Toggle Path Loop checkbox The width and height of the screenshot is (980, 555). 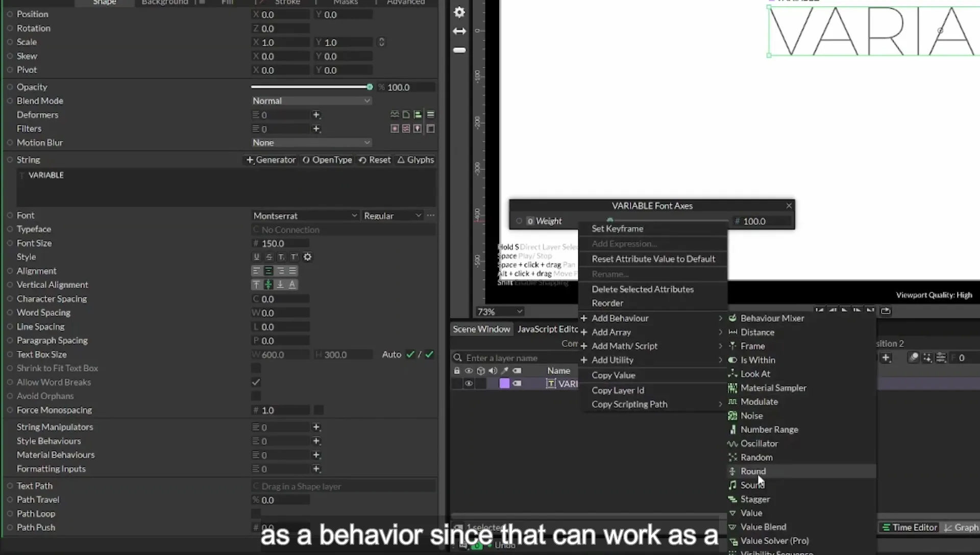click(256, 514)
